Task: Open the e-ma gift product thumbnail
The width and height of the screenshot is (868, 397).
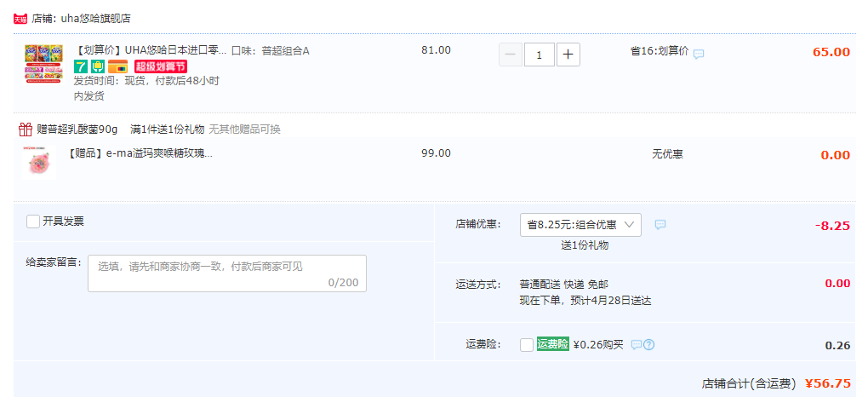Action: tap(39, 163)
